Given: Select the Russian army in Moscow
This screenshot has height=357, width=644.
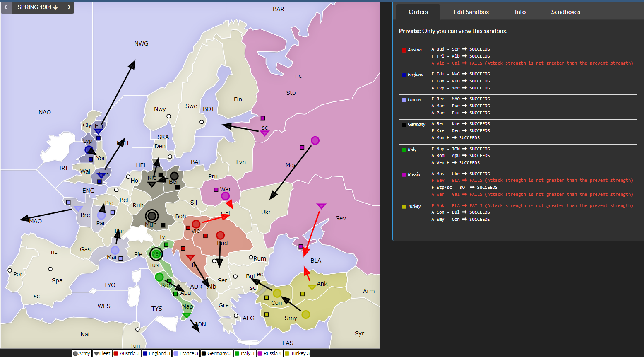Looking at the screenshot, I should pyautogui.click(x=315, y=140).
